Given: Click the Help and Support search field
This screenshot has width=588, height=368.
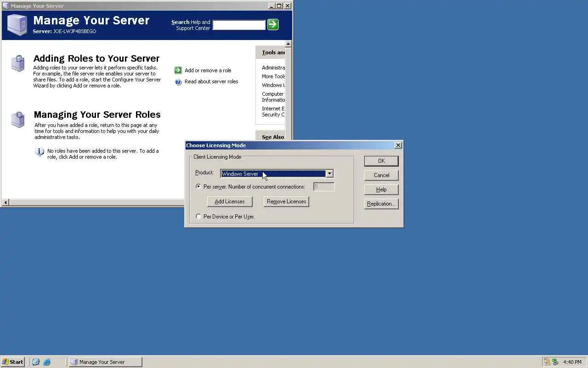Looking at the screenshot, I should [239, 25].
